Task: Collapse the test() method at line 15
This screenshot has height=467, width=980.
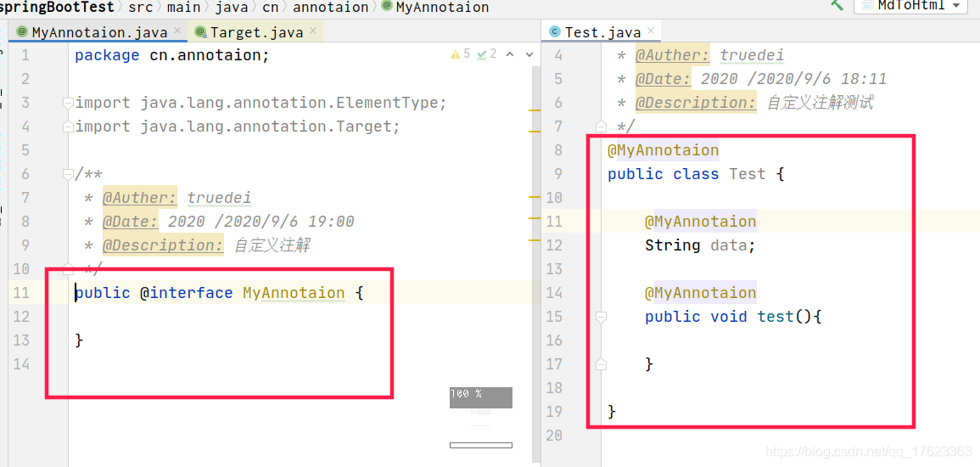Action: (x=602, y=317)
